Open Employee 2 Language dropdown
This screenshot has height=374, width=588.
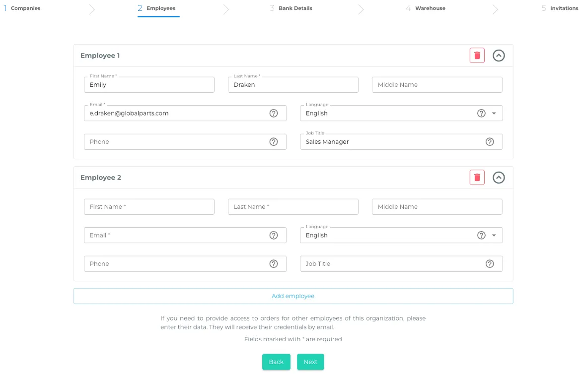(494, 235)
